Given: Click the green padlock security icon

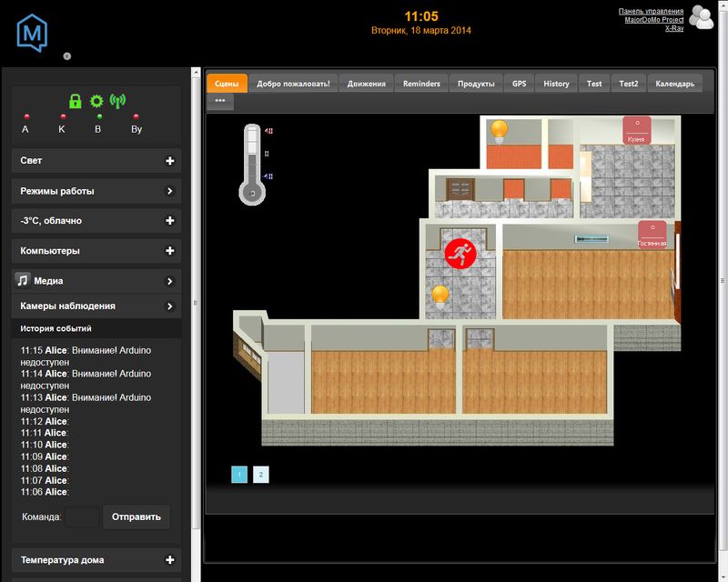Looking at the screenshot, I should (76, 101).
